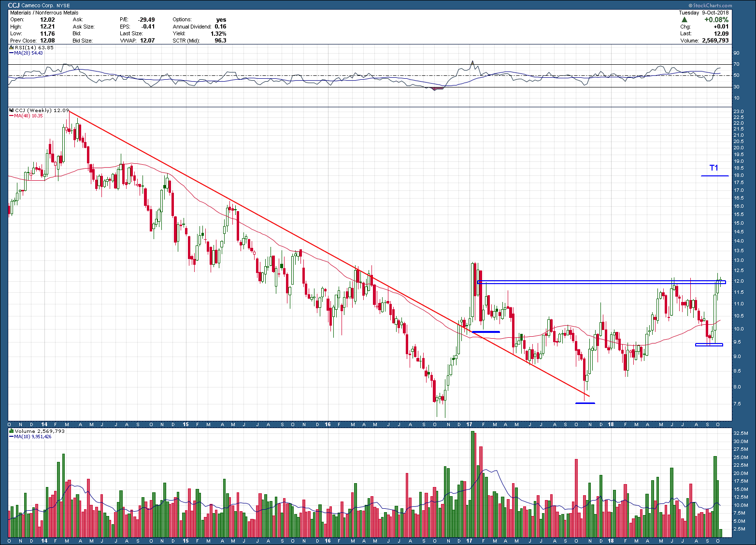This screenshot has height=545, width=756.
Task: Click the VWAP value 12.07
Action: click(x=148, y=41)
